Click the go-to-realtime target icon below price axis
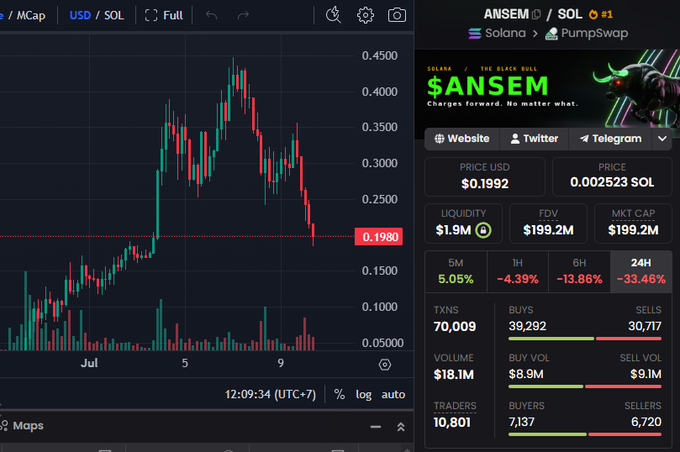This screenshot has height=452, width=680. (385, 364)
